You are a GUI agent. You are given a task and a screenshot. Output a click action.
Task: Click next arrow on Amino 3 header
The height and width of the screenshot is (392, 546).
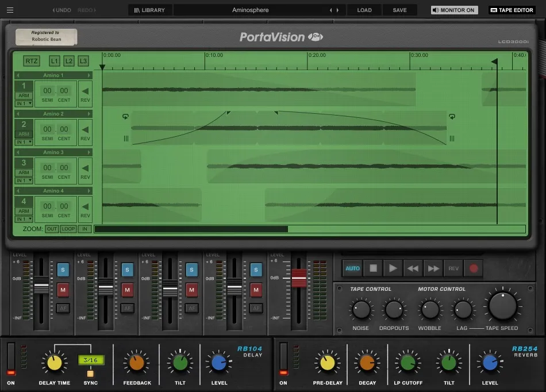coord(89,152)
